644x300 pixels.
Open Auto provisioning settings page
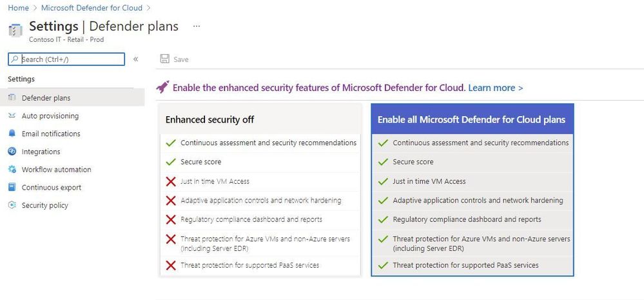(50, 116)
